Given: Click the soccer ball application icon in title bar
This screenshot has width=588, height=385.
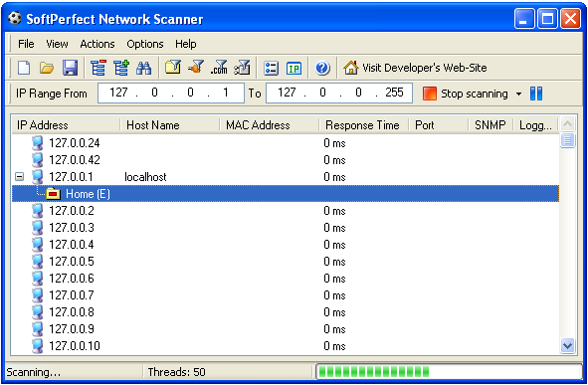Looking at the screenshot, I should 15,18.
